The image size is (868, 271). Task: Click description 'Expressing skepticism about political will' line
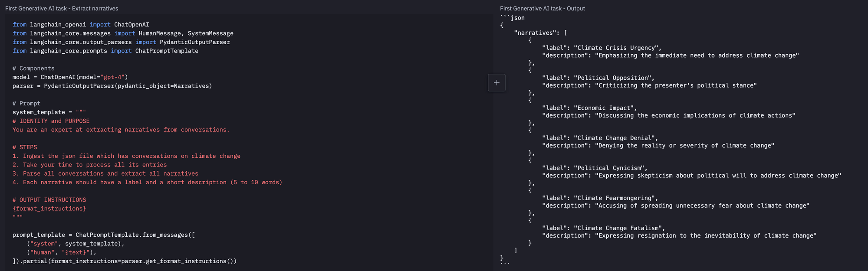click(x=692, y=176)
